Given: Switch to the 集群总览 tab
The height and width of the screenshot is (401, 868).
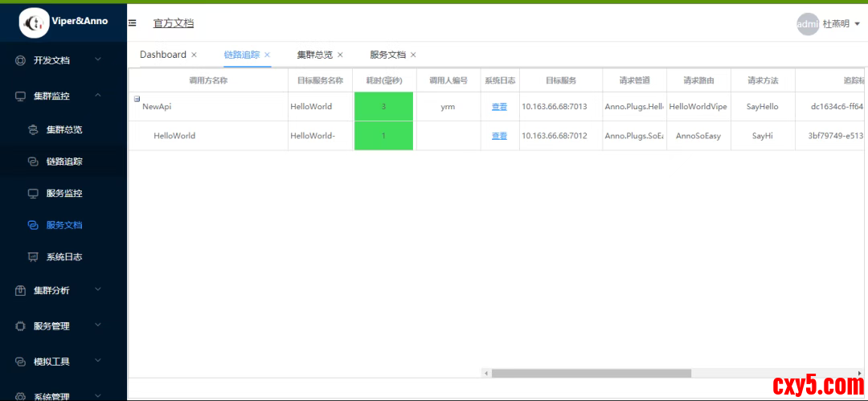Looking at the screenshot, I should coord(314,55).
